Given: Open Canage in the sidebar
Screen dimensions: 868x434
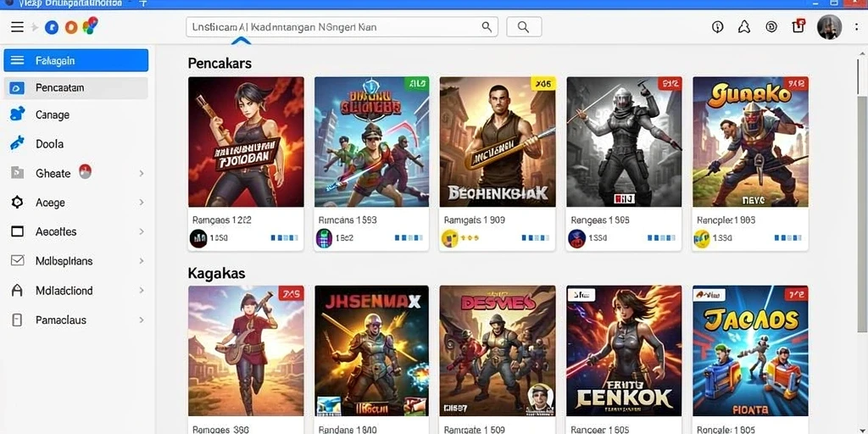Looking at the screenshot, I should tap(75, 114).
